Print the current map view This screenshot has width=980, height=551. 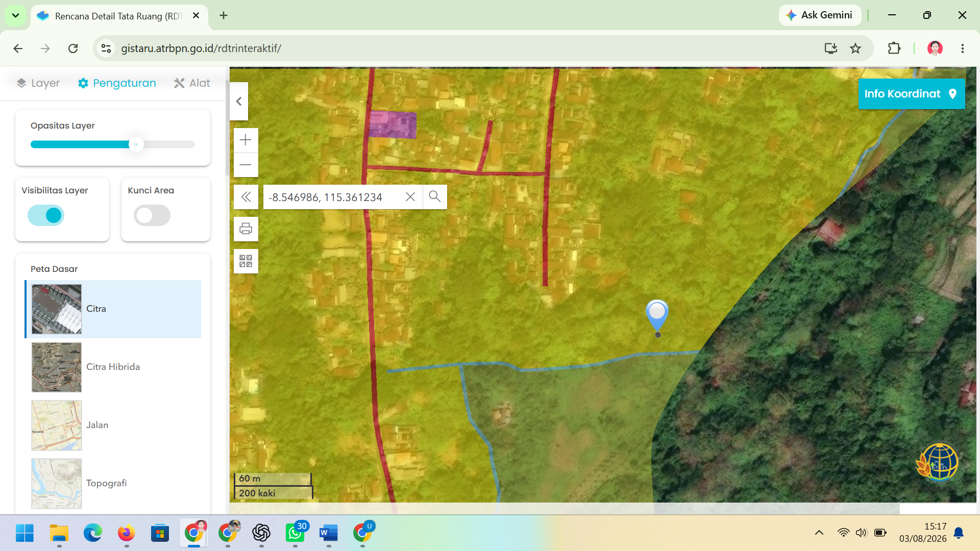tap(246, 229)
